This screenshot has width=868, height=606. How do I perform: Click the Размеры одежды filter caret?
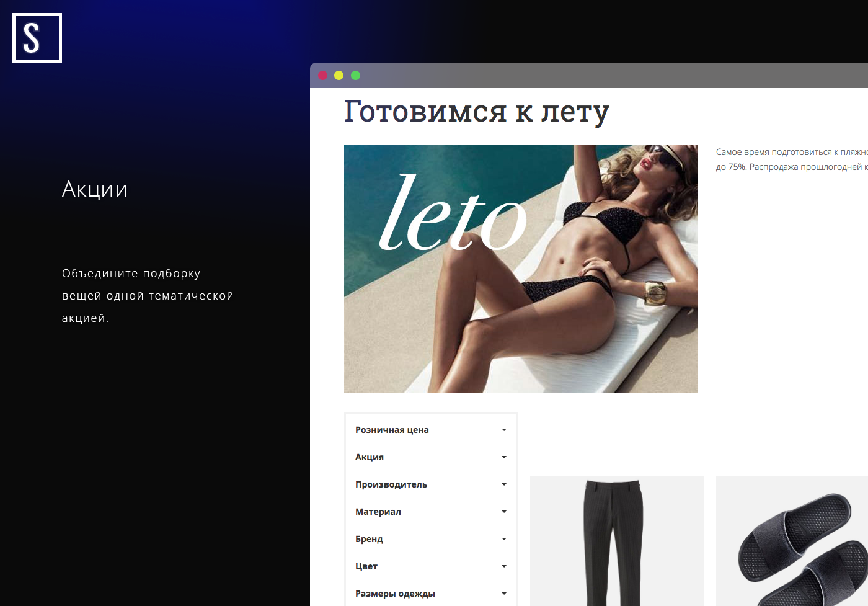click(504, 594)
